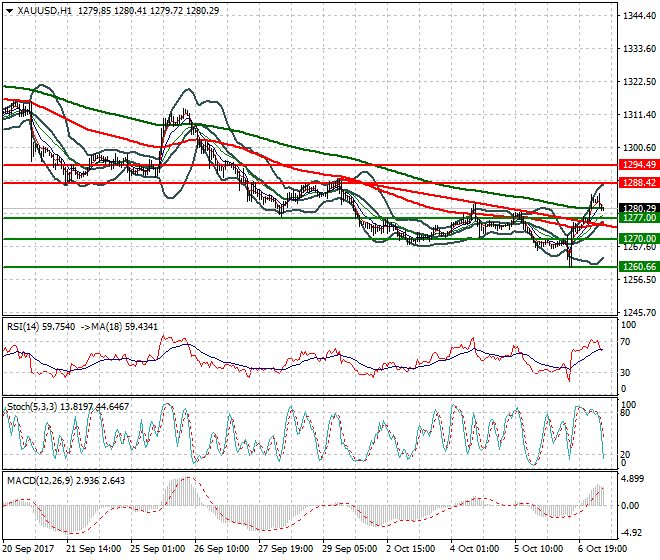This screenshot has height=560, width=660.
Task: Select the RSI 30 level label
Action: [x=626, y=373]
